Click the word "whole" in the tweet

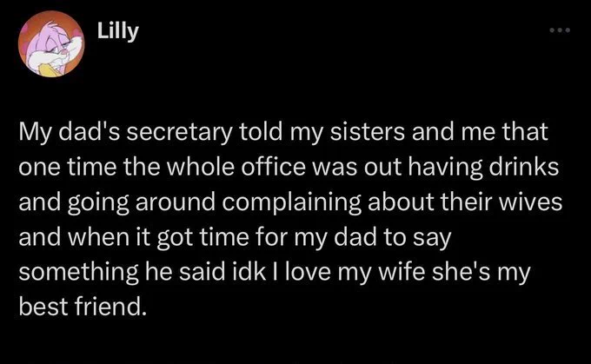[200, 167]
